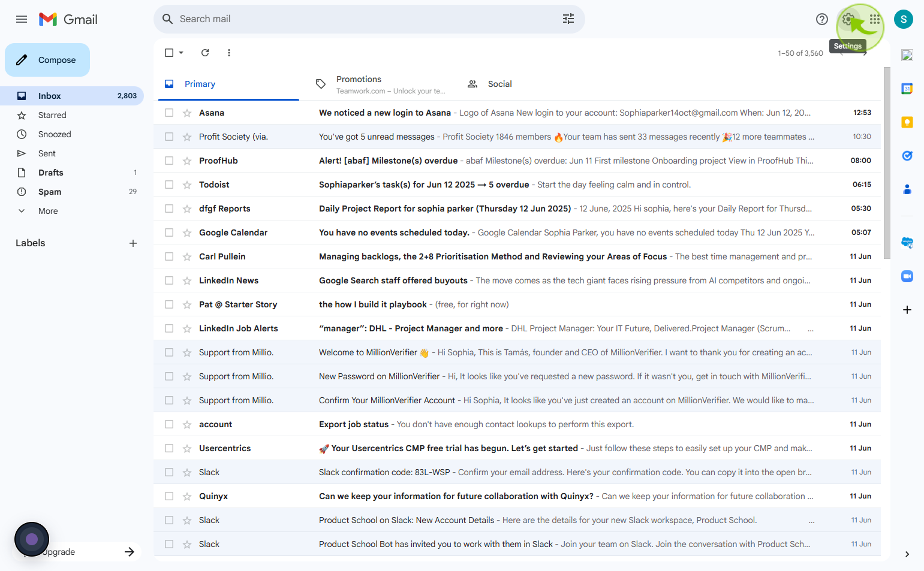
Task: Show search options filter icon
Action: (568, 19)
